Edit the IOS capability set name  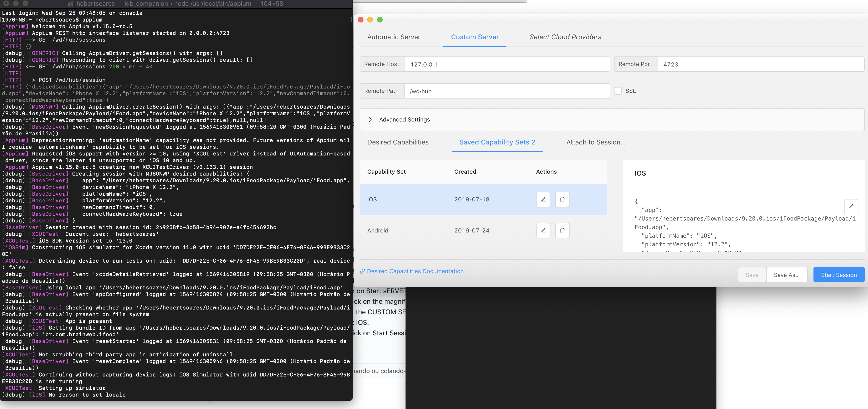coord(543,199)
